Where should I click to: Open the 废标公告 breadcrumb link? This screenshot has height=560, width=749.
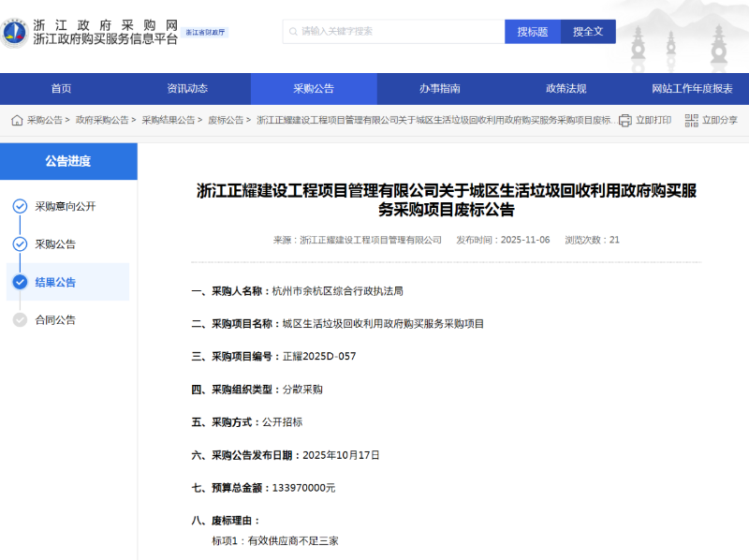(x=226, y=120)
